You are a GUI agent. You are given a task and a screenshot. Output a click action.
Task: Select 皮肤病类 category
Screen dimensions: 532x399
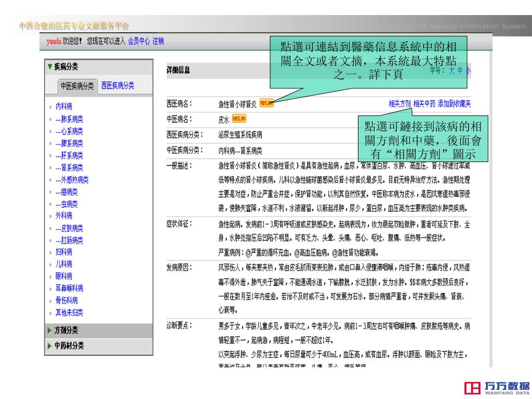pos(69,229)
